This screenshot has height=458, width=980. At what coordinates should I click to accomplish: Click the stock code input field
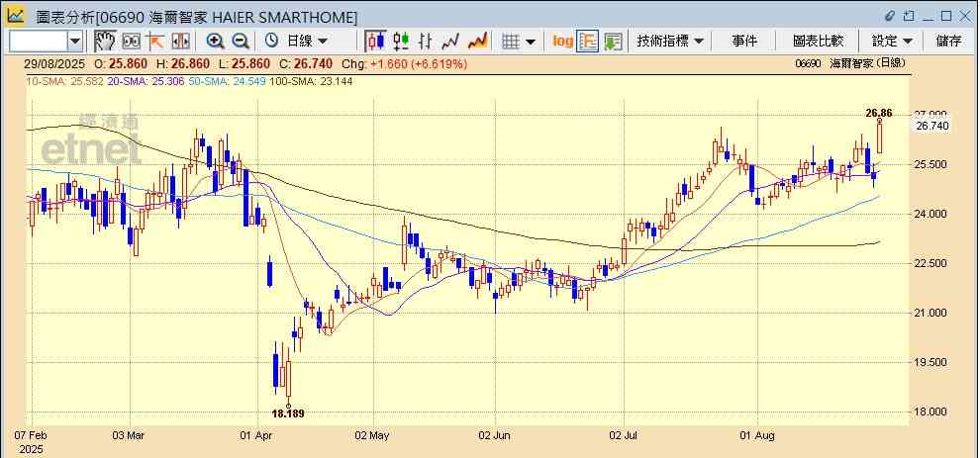pos(39,42)
